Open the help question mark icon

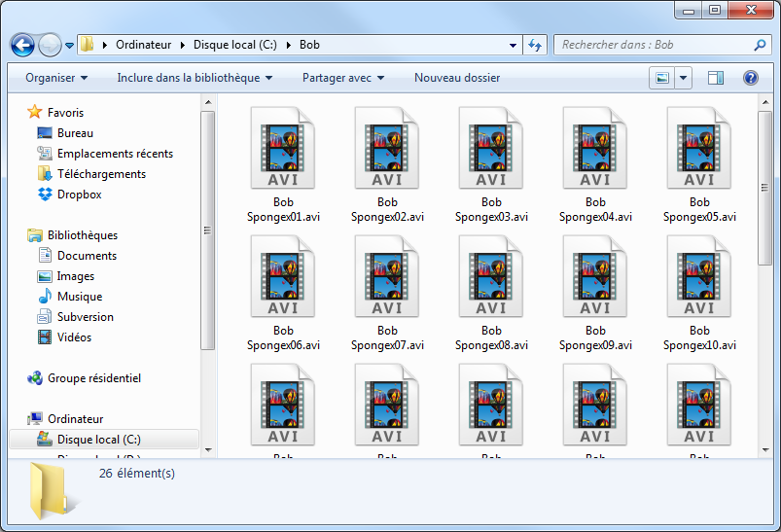pyautogui.click(x=751, y=78)
